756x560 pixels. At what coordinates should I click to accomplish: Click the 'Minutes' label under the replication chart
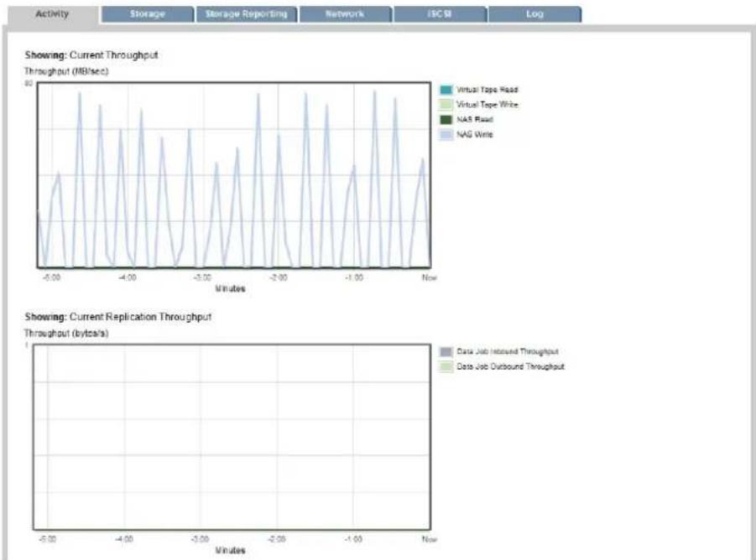tap(230, 551)
